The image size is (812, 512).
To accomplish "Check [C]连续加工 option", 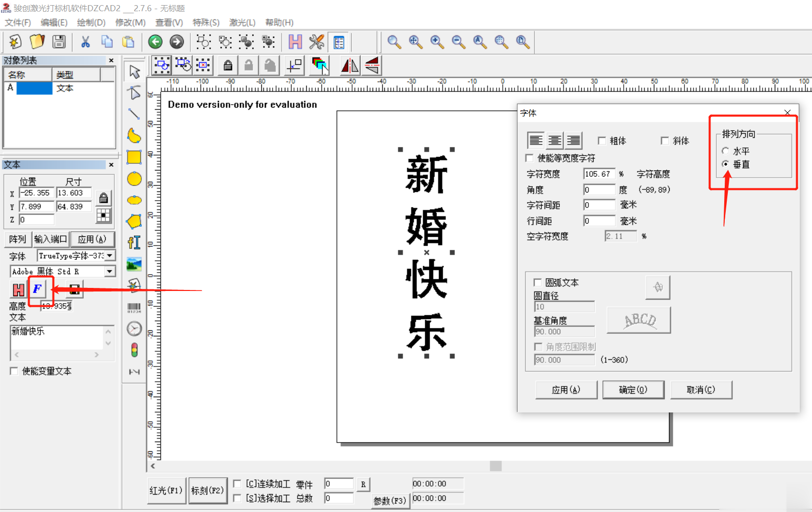I will click(237, 483).
